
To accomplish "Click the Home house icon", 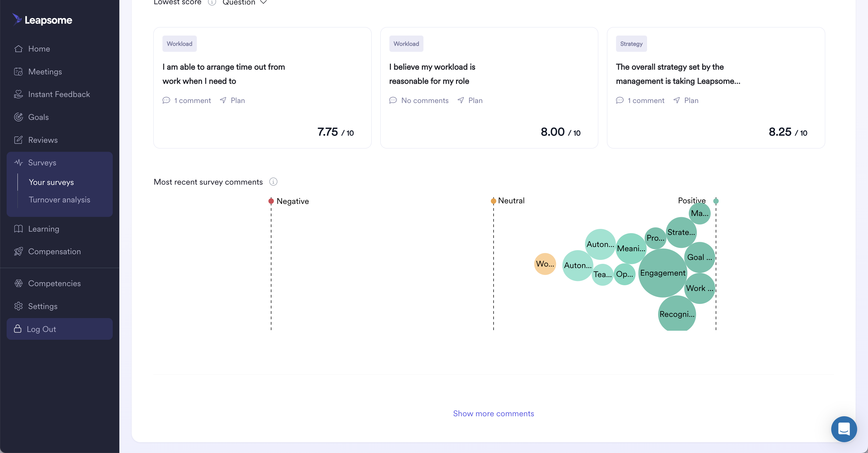I will point(18,49).
